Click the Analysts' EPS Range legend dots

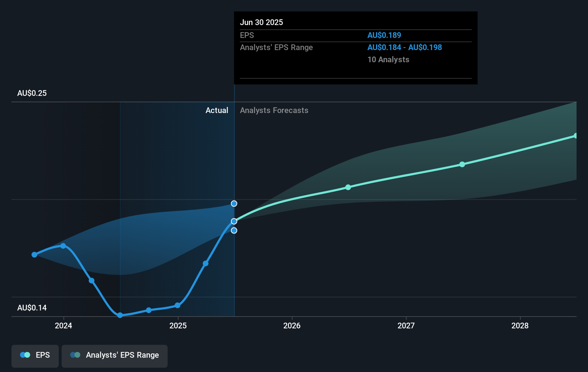[x=75, y=355]
